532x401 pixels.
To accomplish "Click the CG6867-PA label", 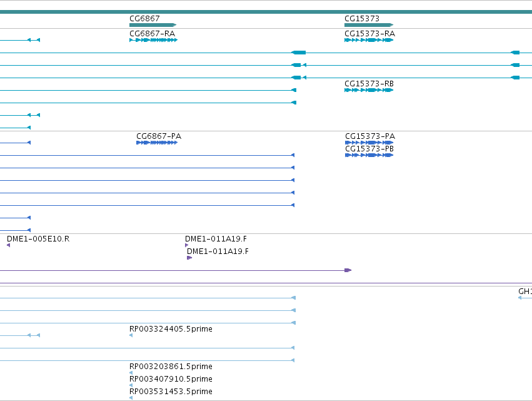I will [159, 136].
